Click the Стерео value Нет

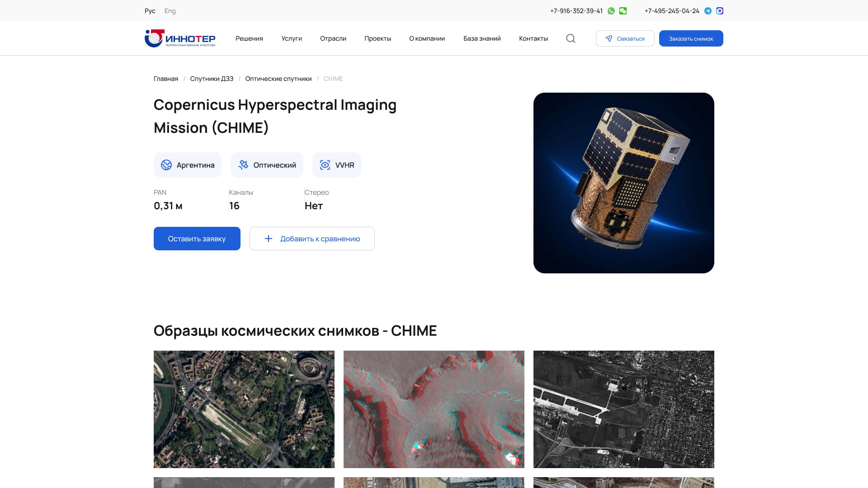pos(314,206)
